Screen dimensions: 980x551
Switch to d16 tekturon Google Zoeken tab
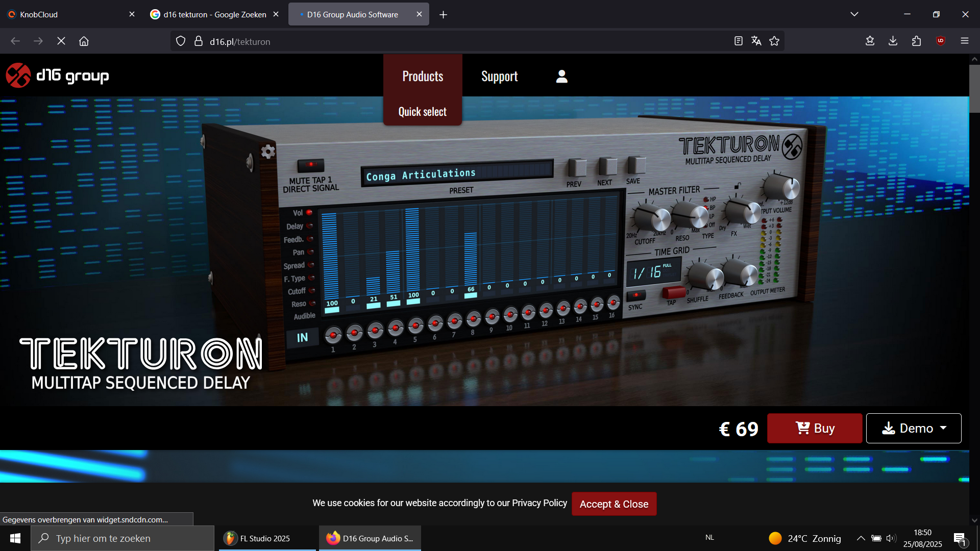pos(214,14)
